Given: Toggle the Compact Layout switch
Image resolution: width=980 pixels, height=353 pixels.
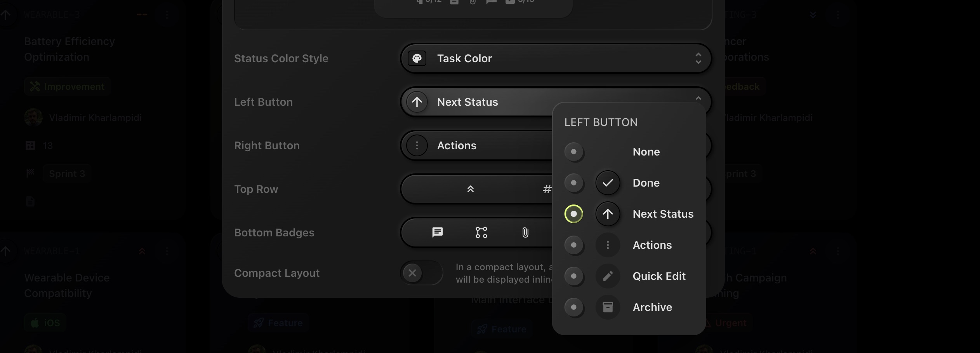Looking at the screenshot, I should pos(421,273).
